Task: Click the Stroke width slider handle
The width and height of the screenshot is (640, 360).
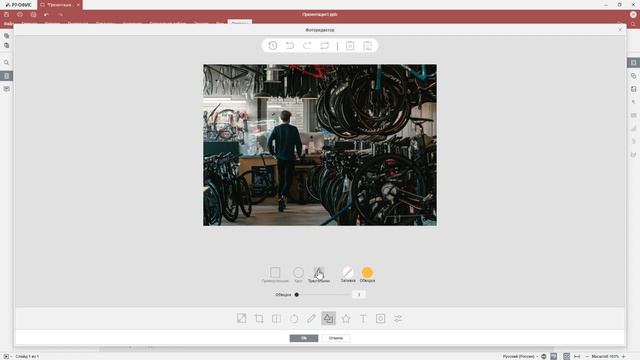Action: click(297, 294)
